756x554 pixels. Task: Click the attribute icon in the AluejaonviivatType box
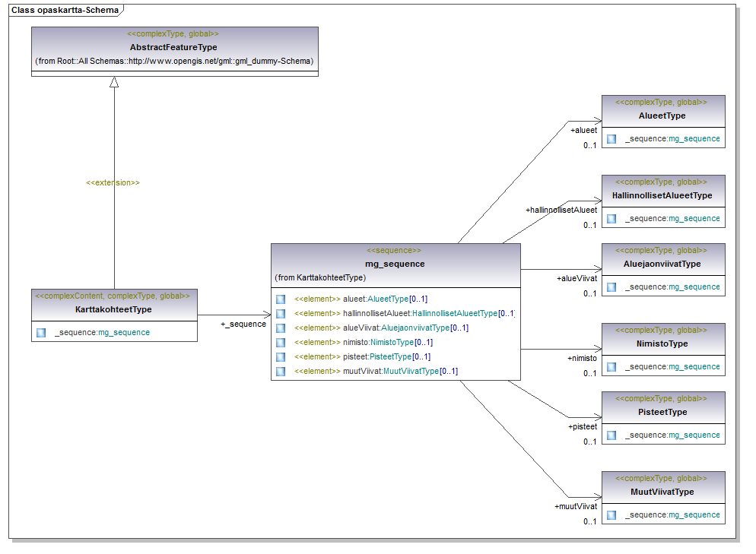611,287
